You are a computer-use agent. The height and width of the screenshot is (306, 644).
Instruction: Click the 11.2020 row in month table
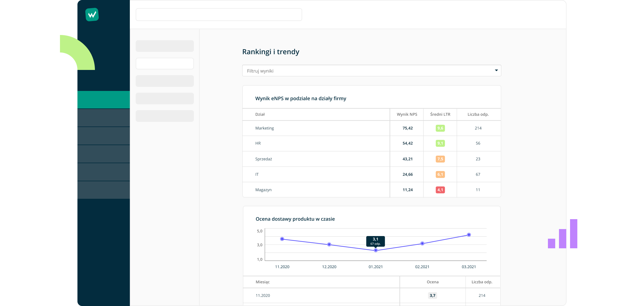pyautogui.click(x=371, y=296)
